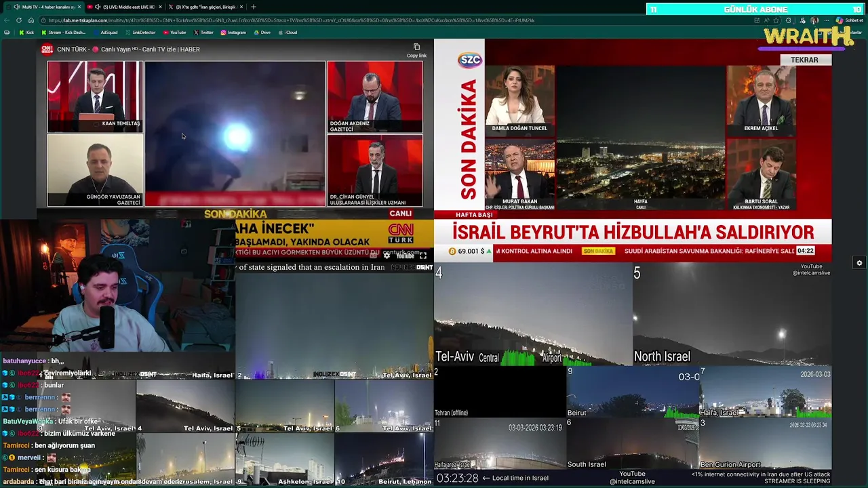Open CNN TÜRK Canlı Yayın video title
This screenshot has height=488, width=868.
(128, 49)
